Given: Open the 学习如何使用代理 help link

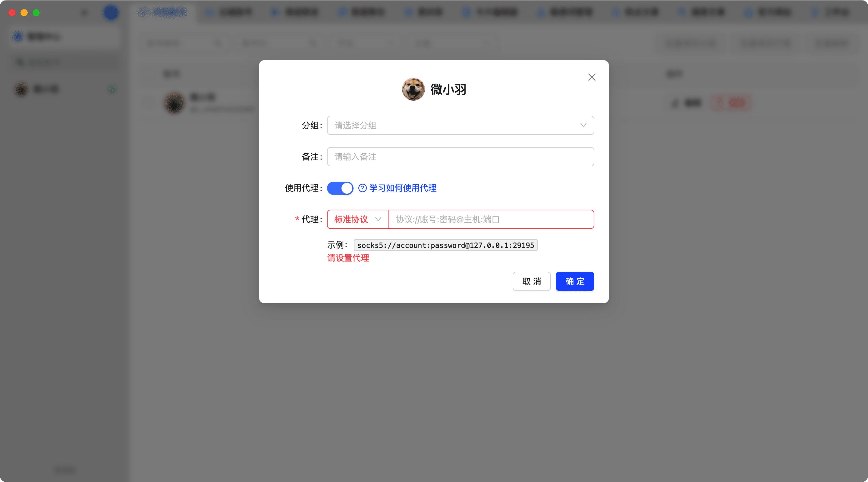Looking at the screenshot, I should (x=403, y=188).
